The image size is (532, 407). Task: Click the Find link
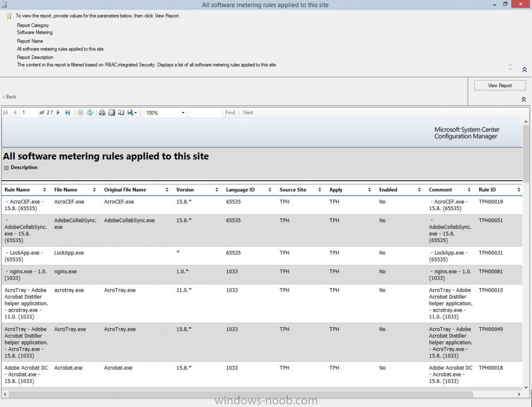[x=230, y=113]
